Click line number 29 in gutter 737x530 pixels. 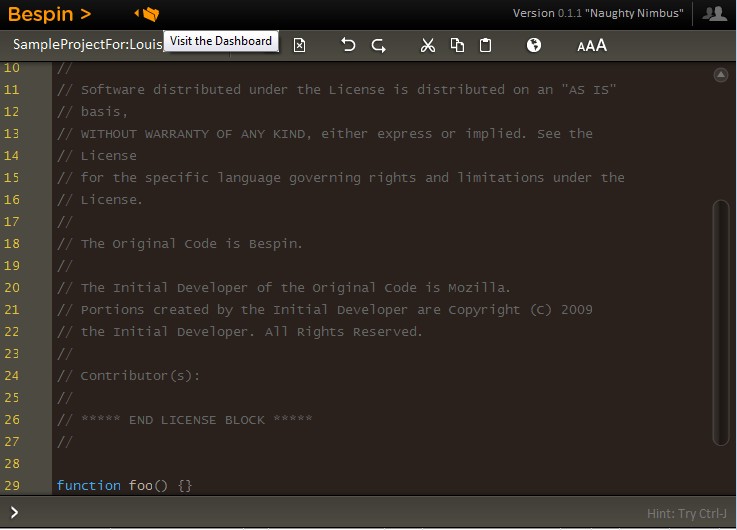(12, 485)
